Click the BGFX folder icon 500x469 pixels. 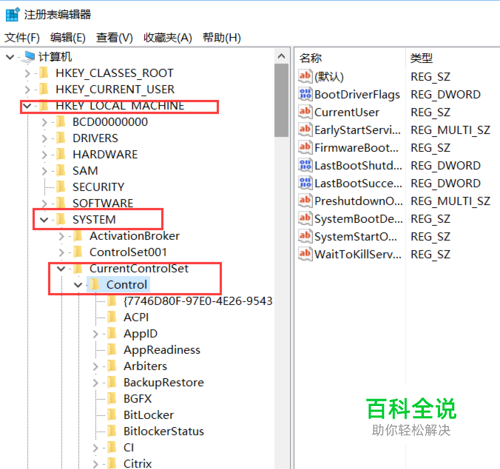point(112,399)
